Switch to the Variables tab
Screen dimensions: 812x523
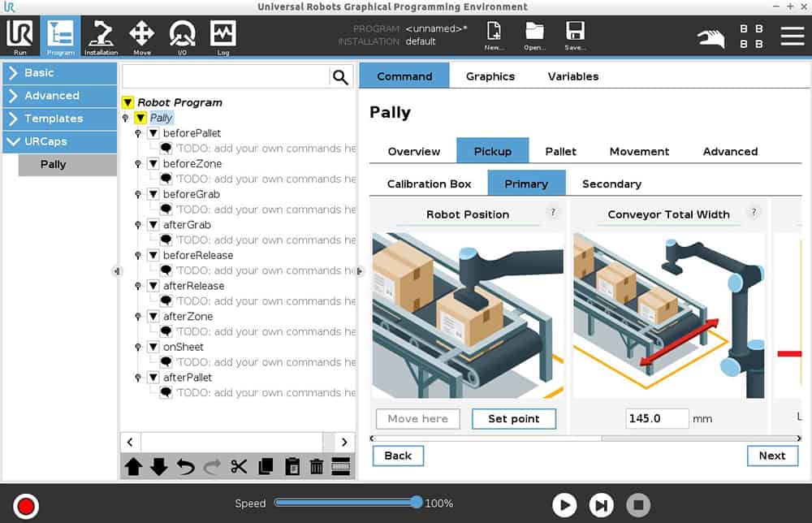[x=572, y=76]
